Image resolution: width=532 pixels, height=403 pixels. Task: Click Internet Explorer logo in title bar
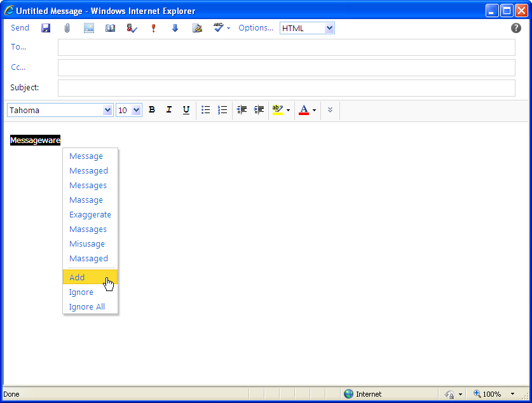click(x=9, y=11)
